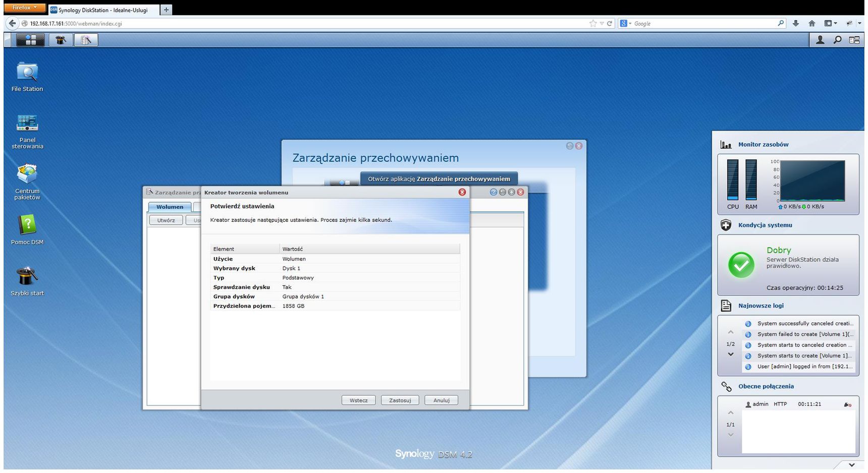
Task: Switch to the Wolumen tab
Action: [x=170, y=207]
